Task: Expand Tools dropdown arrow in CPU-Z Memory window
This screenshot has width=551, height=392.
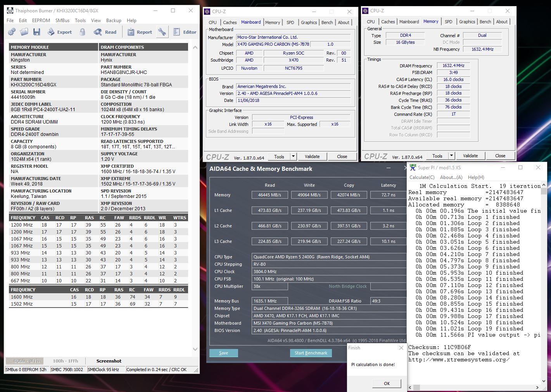Action: (x=451, y=156)
